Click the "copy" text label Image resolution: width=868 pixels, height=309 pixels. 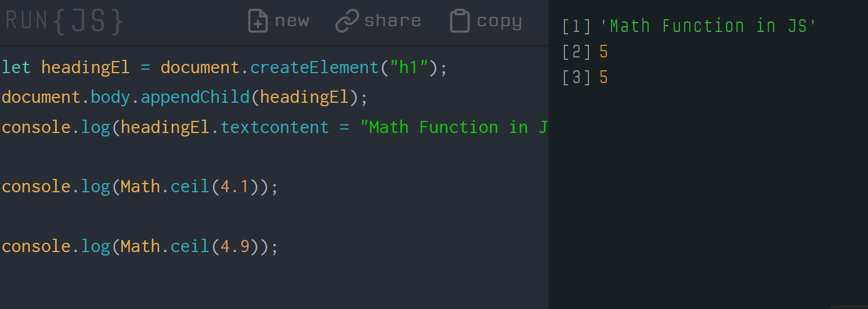pos(499,22)
